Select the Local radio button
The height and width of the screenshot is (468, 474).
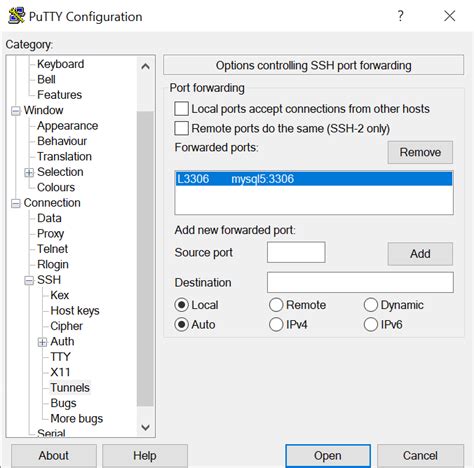point(181,305)
